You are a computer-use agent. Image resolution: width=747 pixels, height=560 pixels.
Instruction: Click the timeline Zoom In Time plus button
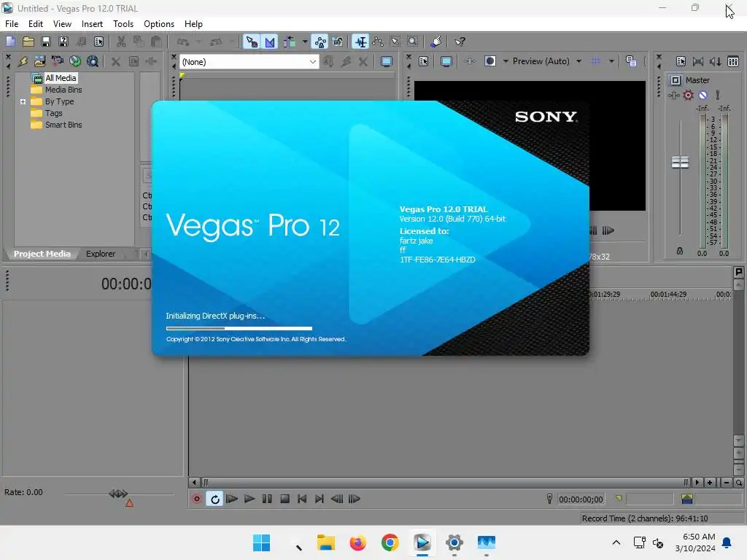(710, 483)
